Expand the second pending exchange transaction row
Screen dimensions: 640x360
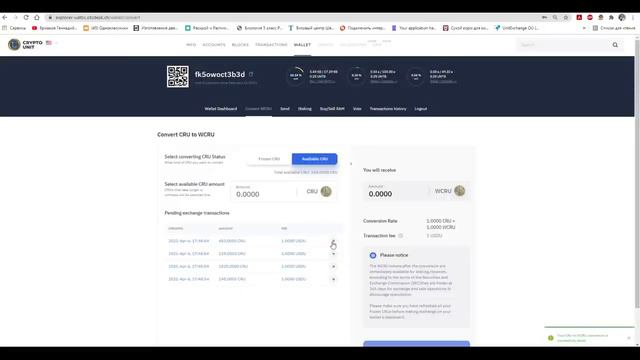pos(333,254)
